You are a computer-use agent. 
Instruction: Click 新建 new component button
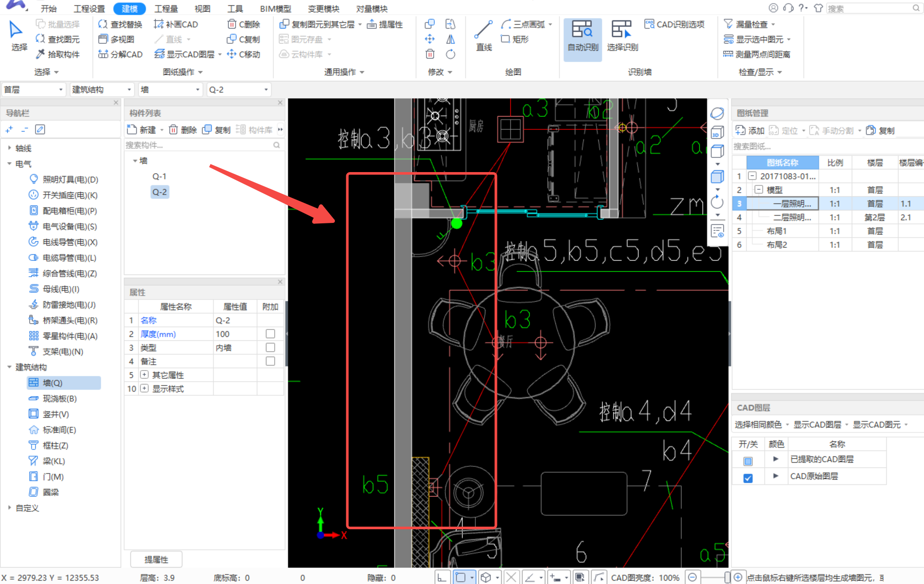click(x=141, y=129)
